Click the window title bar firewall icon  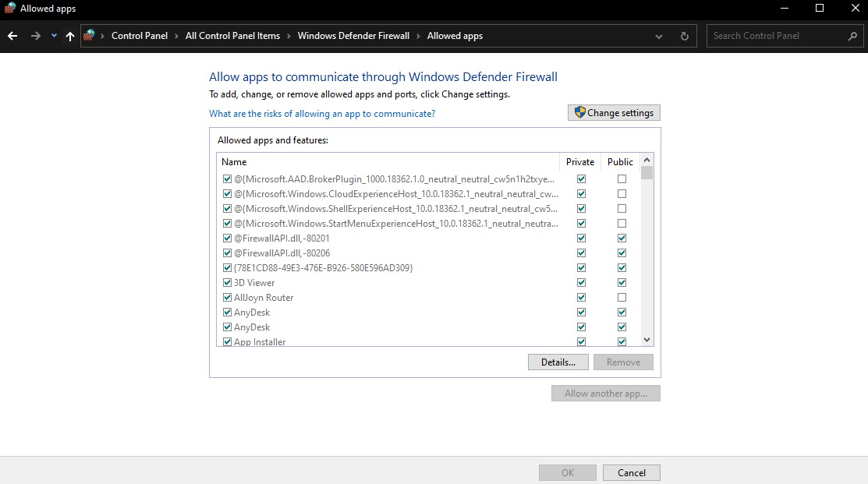pos(9,9)
